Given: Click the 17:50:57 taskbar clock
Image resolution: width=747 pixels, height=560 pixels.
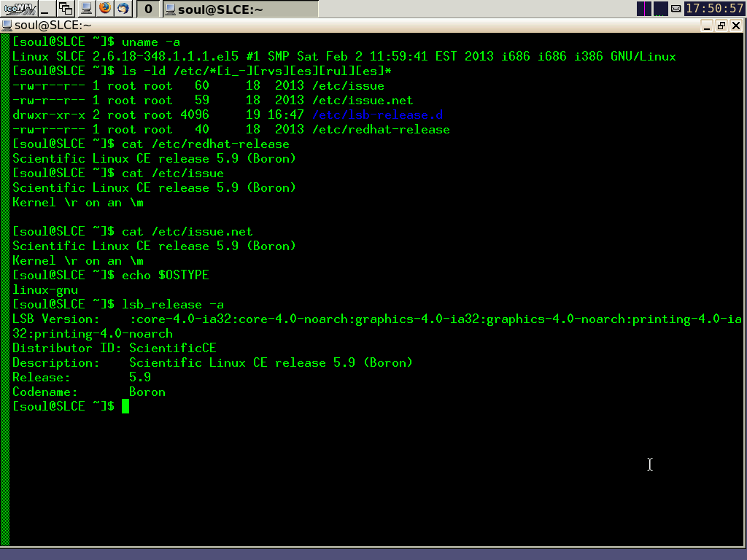Looking at the screenshot, I should click(713, 9).
